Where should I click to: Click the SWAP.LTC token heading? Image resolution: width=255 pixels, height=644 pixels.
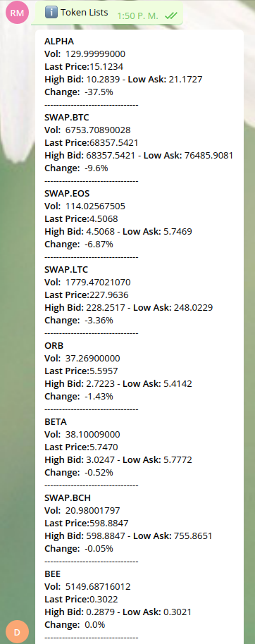[x=66, y=269]
